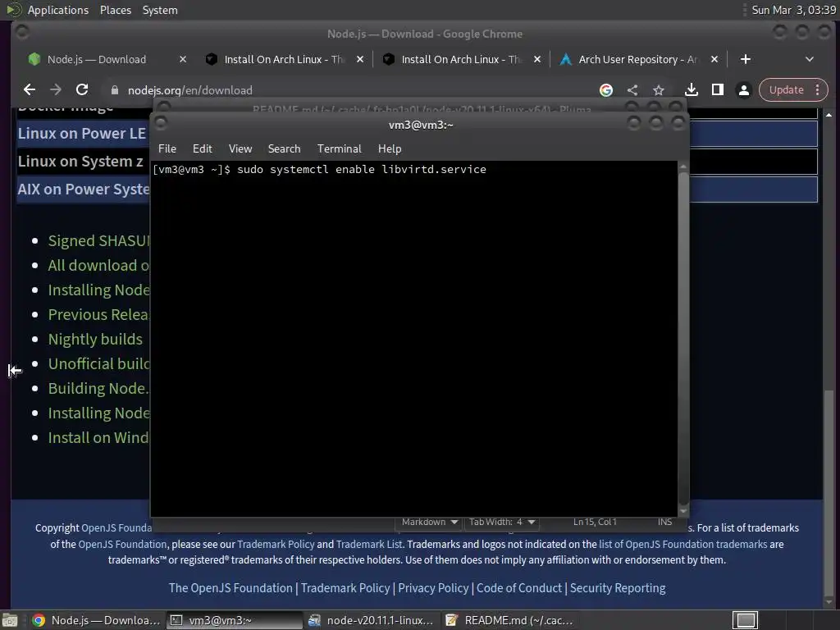Open a new Chrome tab
The height and width of the screenshot is (630, 840).
click(x=745, y=59)
